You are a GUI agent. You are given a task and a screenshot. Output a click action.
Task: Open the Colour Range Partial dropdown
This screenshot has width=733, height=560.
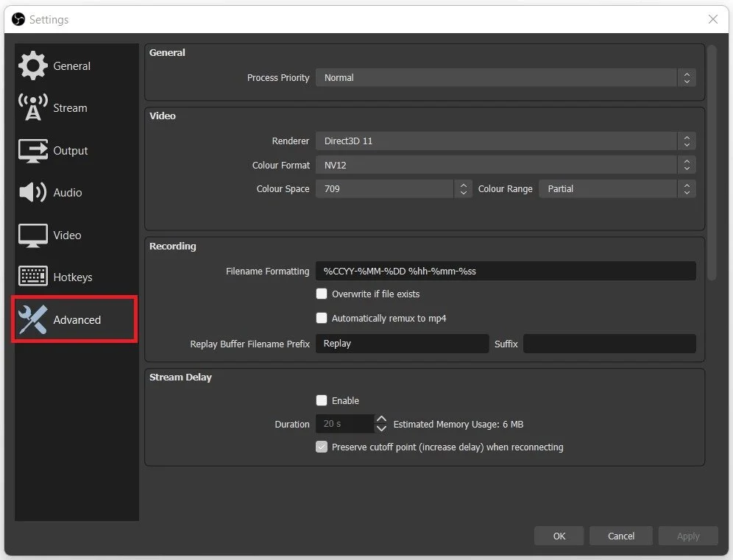pos(617,189)
